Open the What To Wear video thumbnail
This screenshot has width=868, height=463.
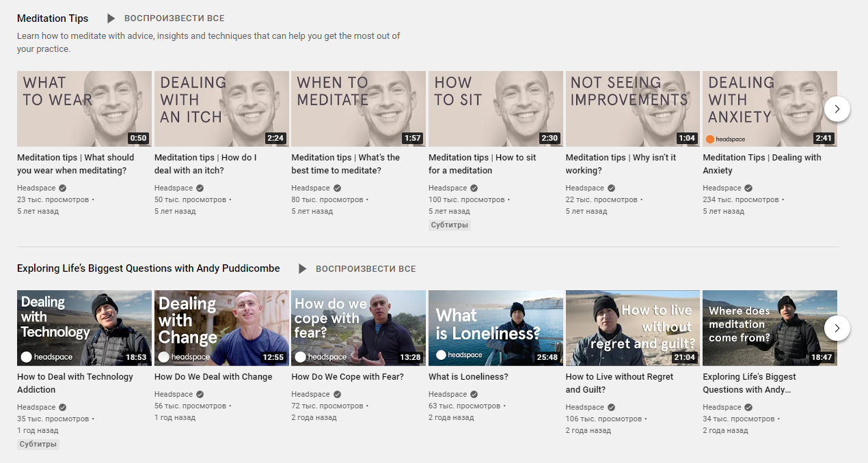[84, 109]
